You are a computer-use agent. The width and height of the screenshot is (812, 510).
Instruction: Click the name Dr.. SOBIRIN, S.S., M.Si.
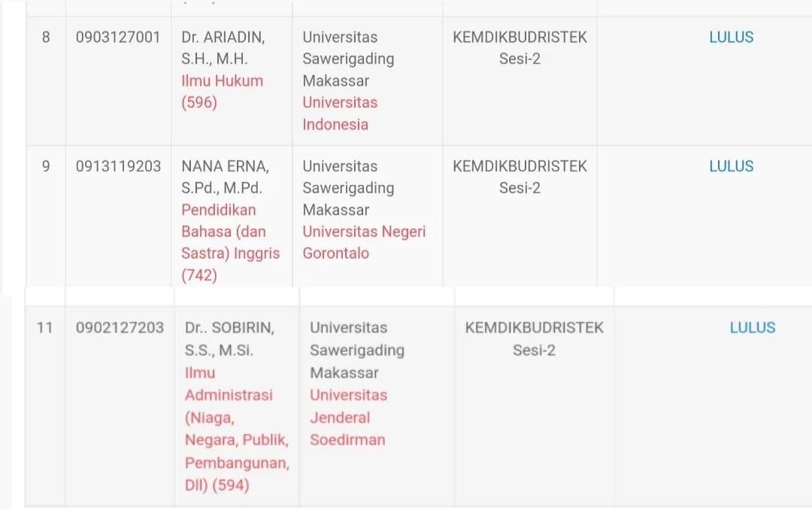click(x=229, y=339)
